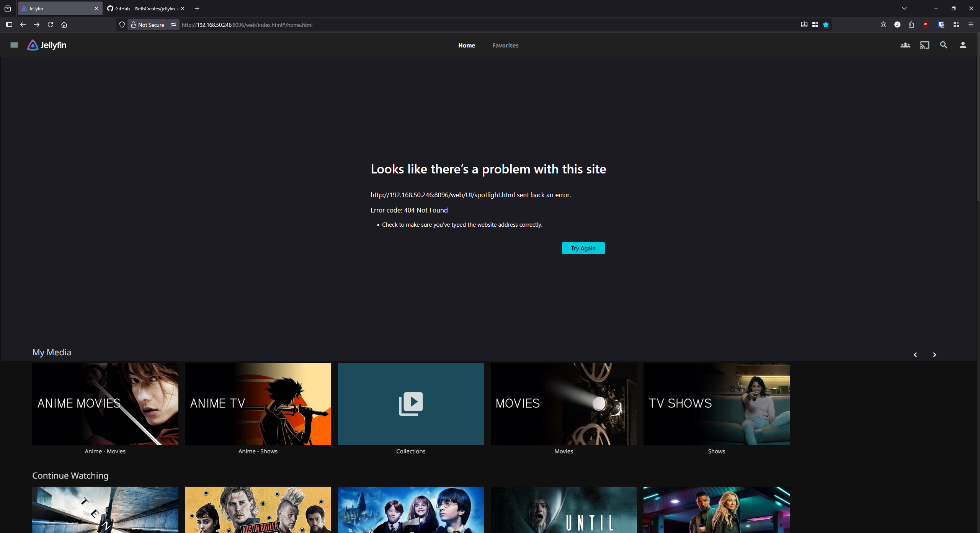The height and width of the screenshot is (533, 980).
Task: Open the Collections library card
Action: tap(411, 404)
